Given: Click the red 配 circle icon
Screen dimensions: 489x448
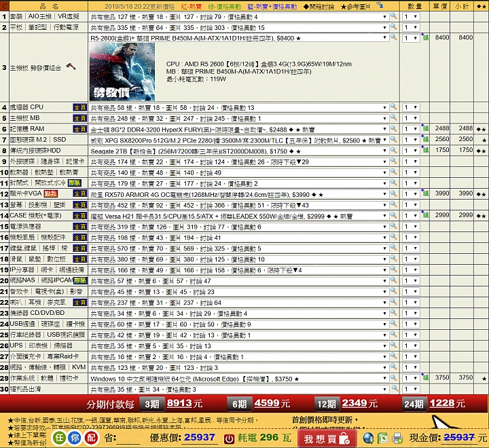Looking at the screenshot, I should tap(91, 438).
